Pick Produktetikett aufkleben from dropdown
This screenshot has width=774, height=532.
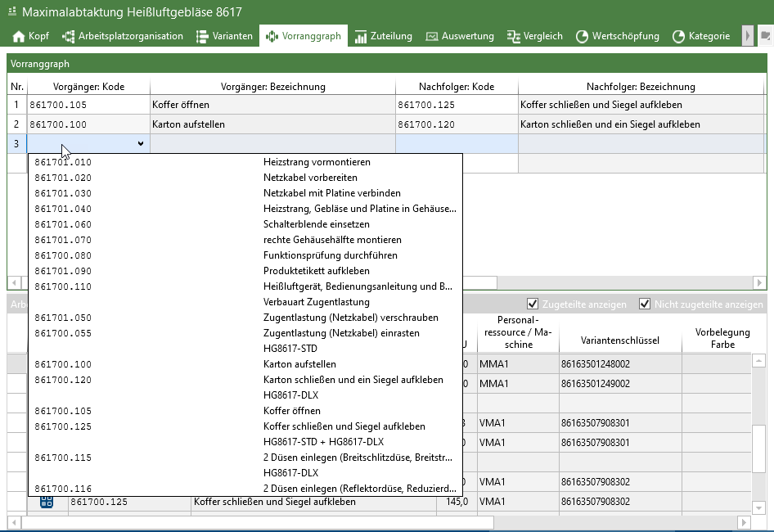coord(245,271)
